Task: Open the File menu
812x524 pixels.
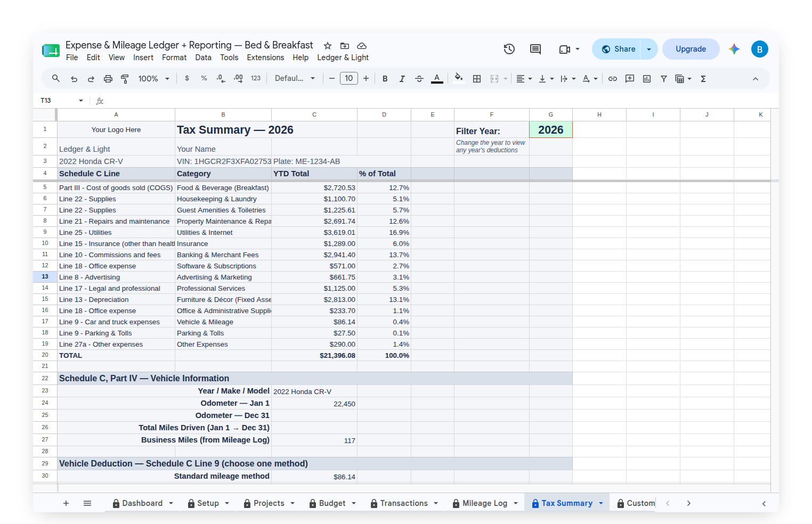Action: pyautogui.click(x=72, y=58)
